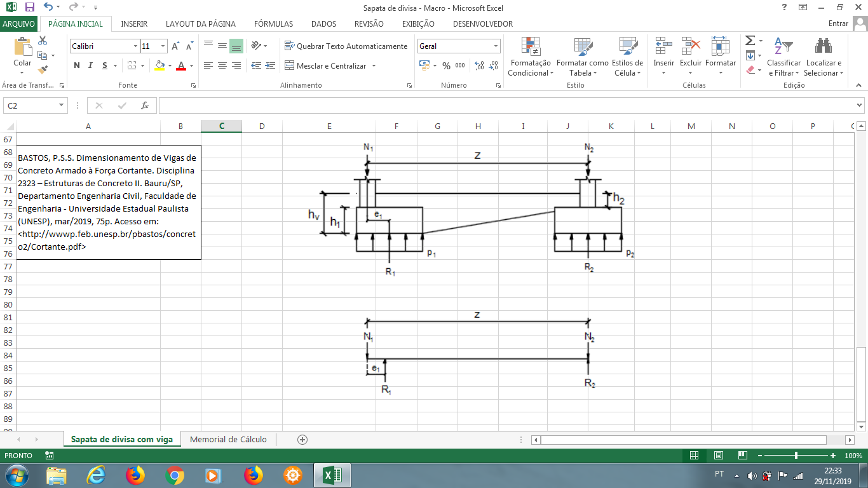Switch to FÓRMULAS ribbon tab
The image size is (868, 488).
click(273, 24)
